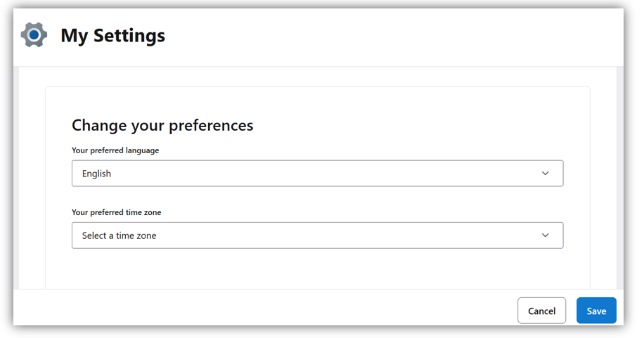Image resolution: width=644 pixels, height=338 pixels.
Task: Click the chevron arrow in the time zone field
Action: (545, 235)
